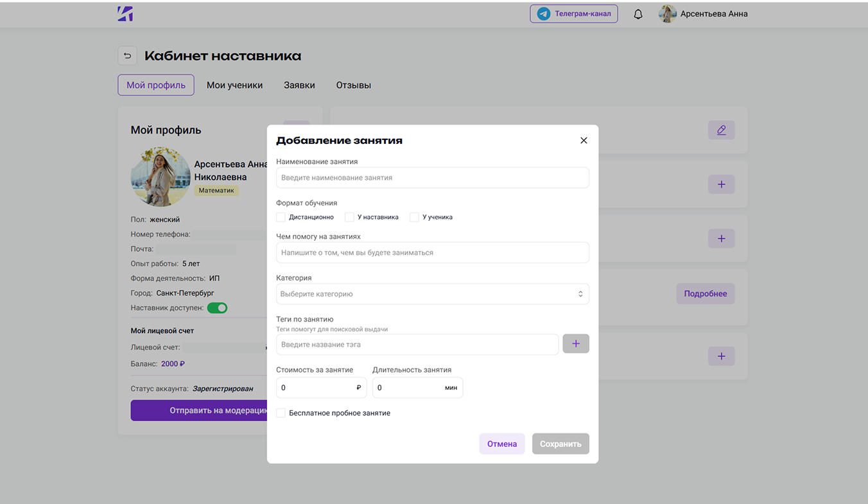Screen dimensions: 868x504
Task: Enable Бесплатное пробное занятие checkbox
Action: coord(281,413)
